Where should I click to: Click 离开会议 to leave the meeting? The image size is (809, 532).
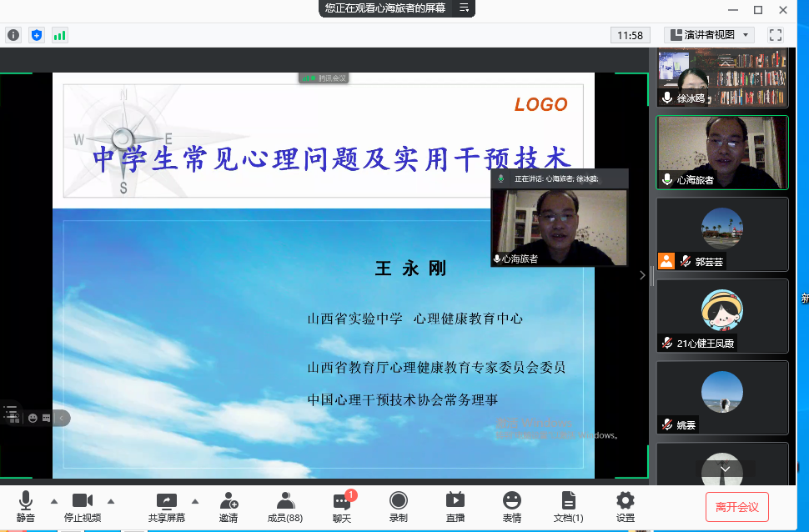[x=736, y=506]
